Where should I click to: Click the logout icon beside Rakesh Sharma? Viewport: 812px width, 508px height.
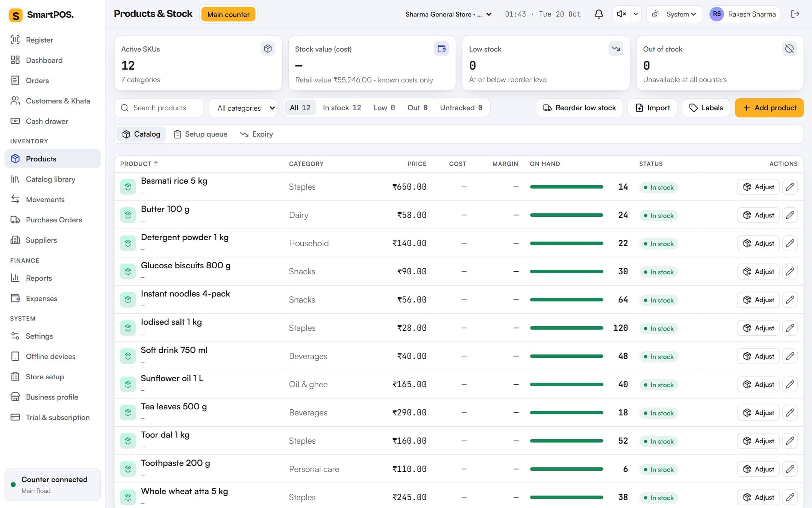tap(795, 14)
